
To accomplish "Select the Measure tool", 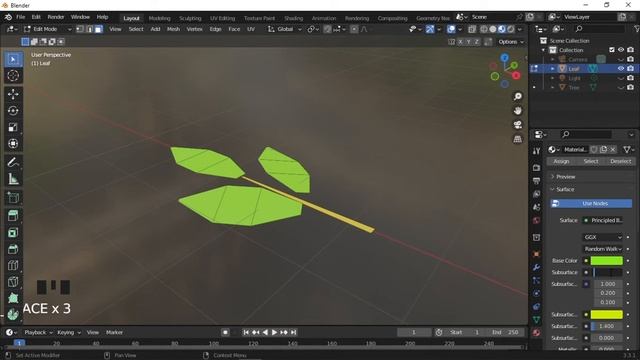I will click(x=13, y=179).
